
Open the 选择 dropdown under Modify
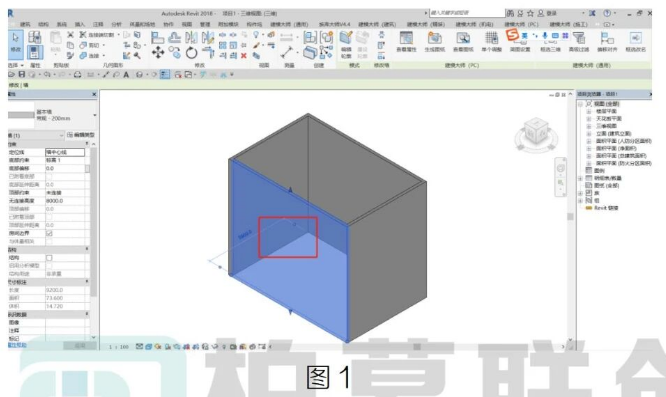(16, 65)
